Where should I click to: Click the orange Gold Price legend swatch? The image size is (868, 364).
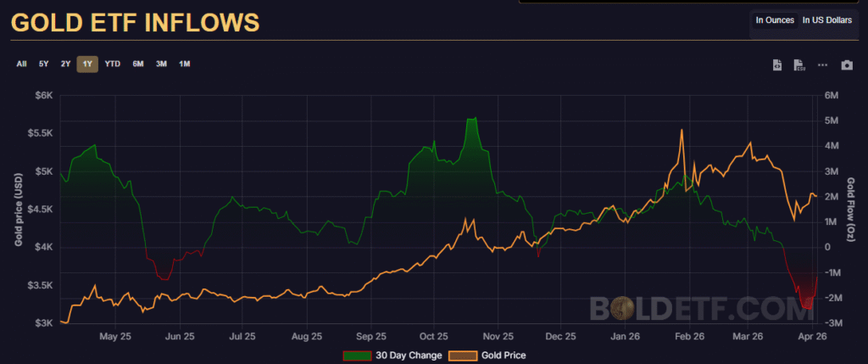(x=462, y=356)
